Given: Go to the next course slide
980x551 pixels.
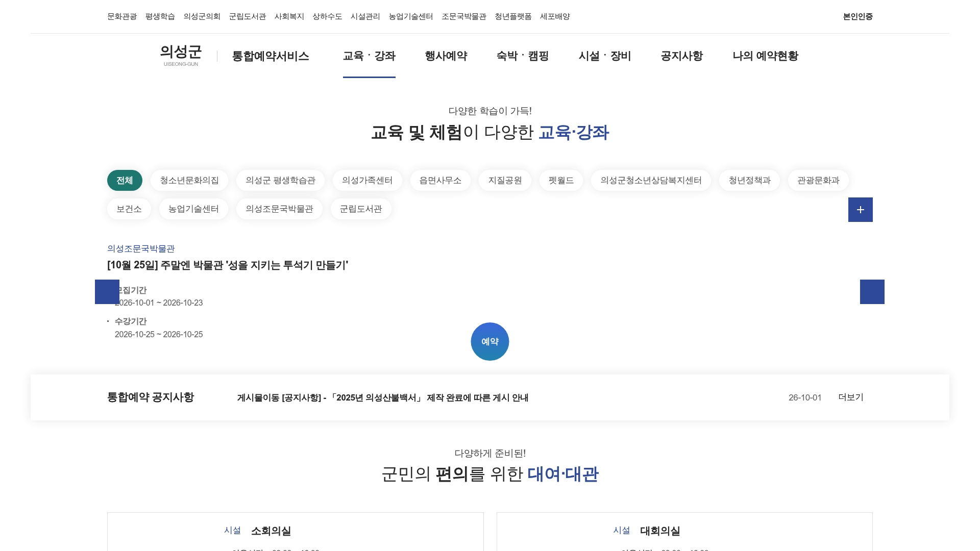Looking at the screenshot, I should point(872,292).
